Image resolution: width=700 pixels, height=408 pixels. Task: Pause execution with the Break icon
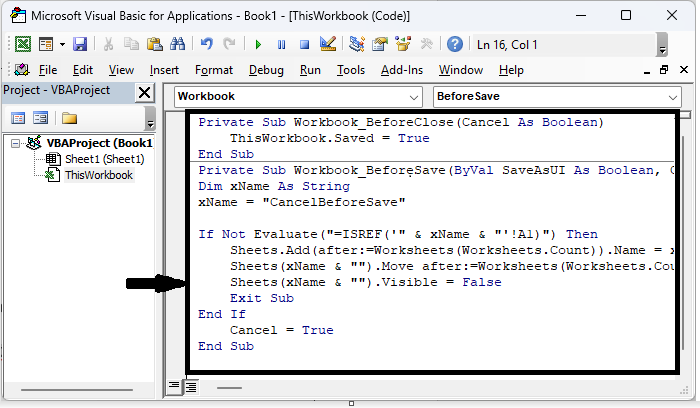point(281,45)
